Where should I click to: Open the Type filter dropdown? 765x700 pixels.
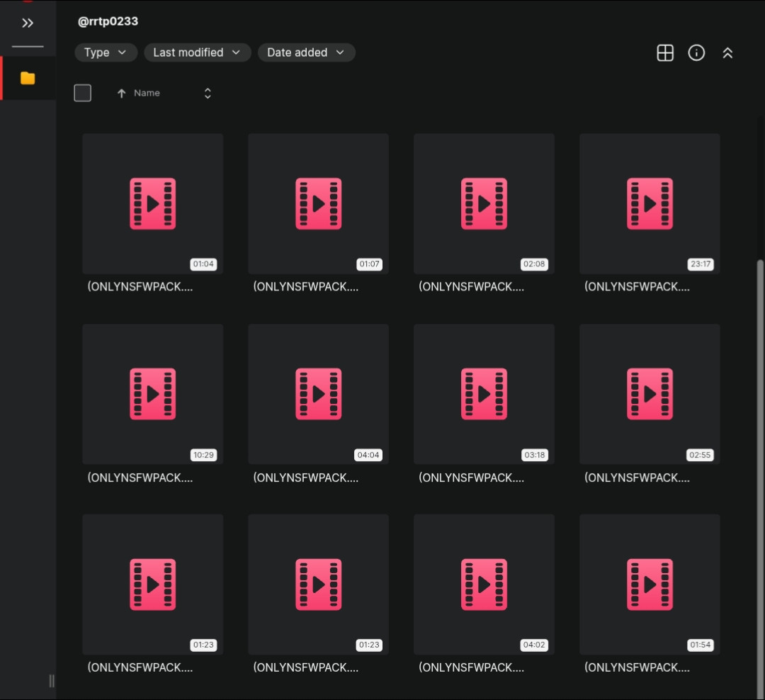(106, 52)
